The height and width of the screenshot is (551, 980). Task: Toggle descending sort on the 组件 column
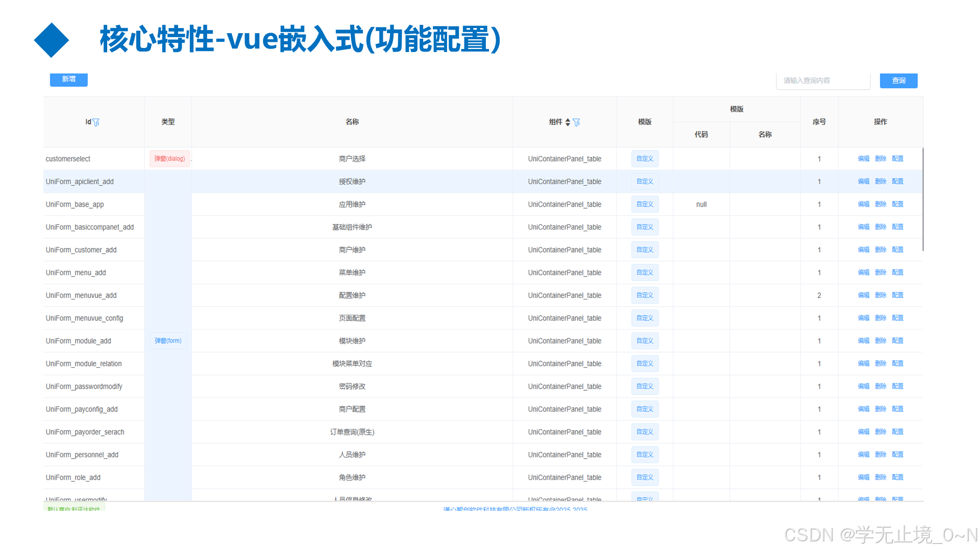568,124
